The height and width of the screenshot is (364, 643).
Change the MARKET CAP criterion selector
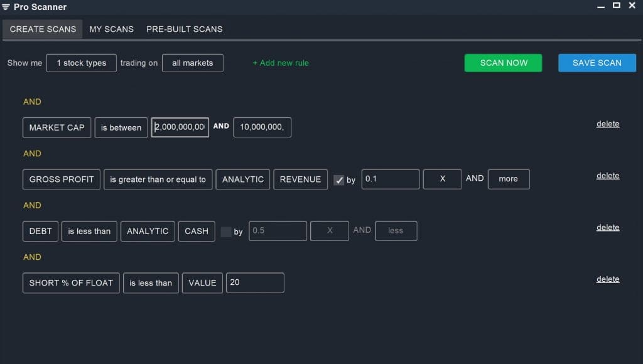pos(57,127)
